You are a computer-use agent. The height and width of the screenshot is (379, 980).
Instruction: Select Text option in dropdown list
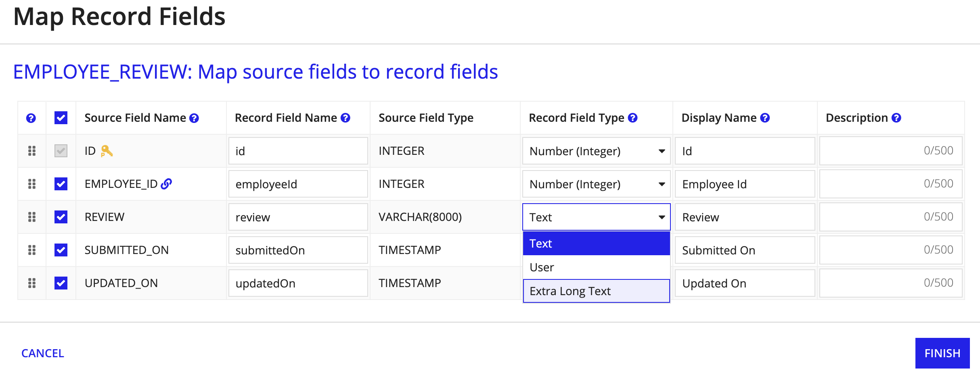coord(597,244)
